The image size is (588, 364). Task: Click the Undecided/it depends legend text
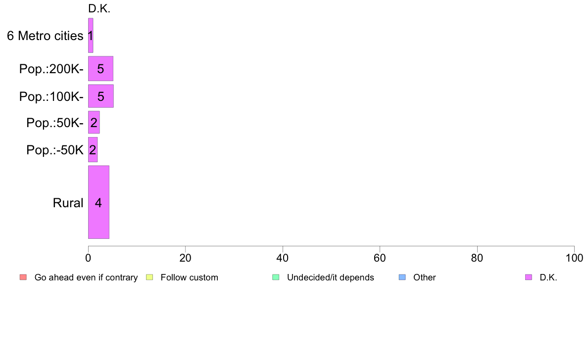point(330,277)
